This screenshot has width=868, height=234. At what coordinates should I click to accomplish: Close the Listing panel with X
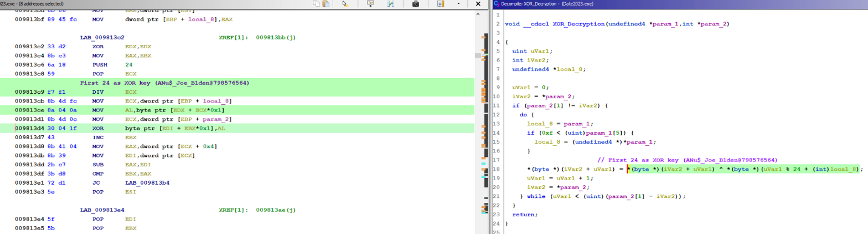click(x=477, y=4)
